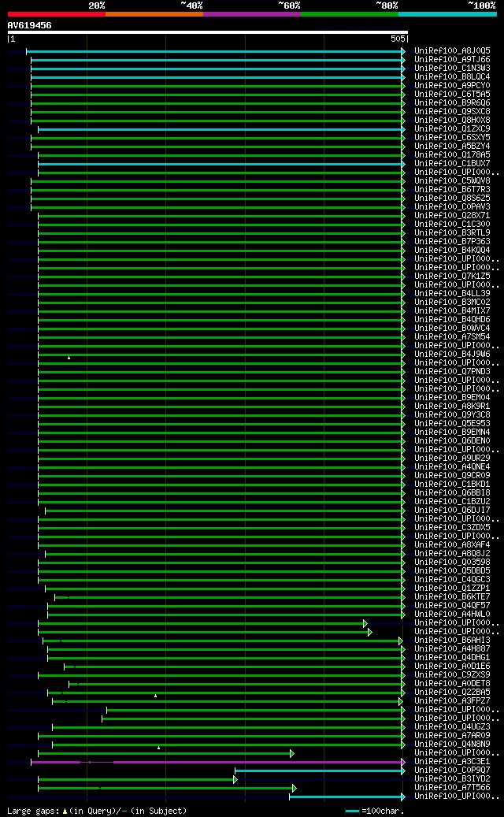
Task: Select the UniRef100_C3ZDX5 label
Action: coord(452,527)
